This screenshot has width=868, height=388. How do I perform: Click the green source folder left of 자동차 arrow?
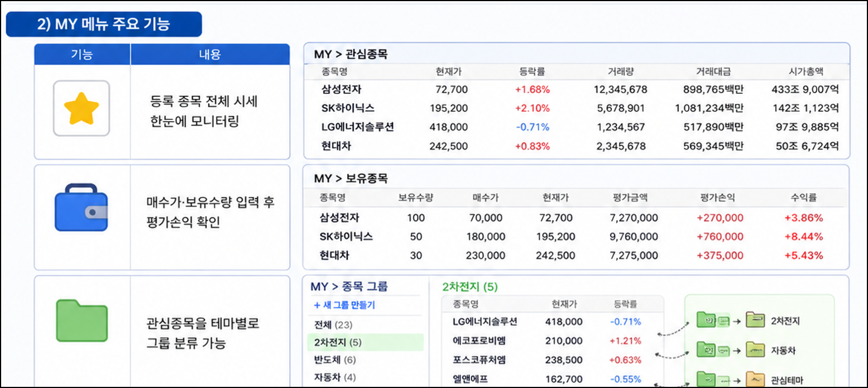(x=706, y=351)
